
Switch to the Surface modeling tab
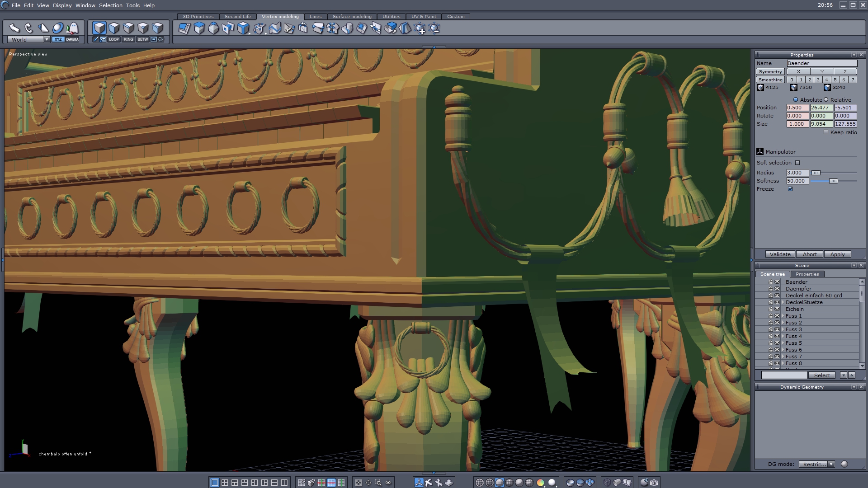point(352,16)
